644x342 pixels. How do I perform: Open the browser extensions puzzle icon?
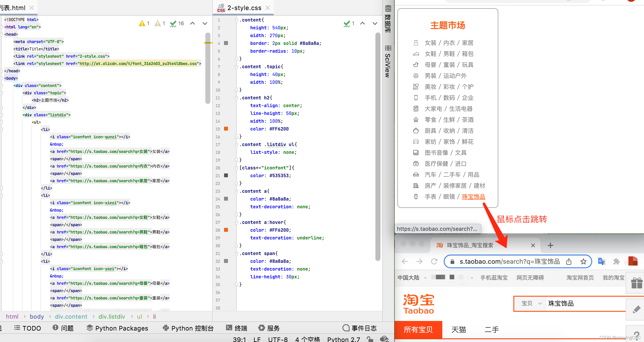point(616,261)
